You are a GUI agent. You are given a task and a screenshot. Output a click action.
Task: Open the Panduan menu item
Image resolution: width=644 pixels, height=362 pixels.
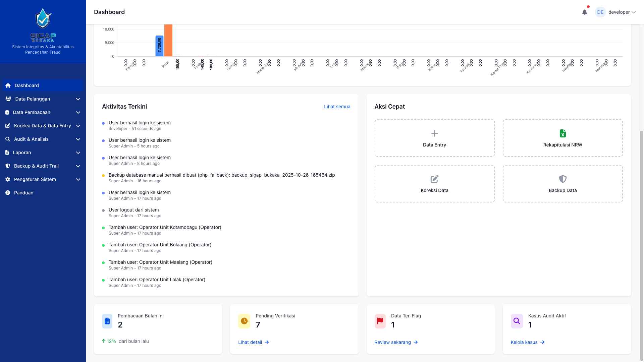pos(23,193)
